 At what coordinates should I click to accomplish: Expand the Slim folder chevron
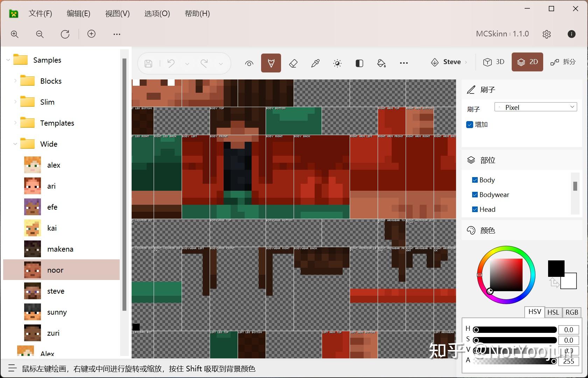pos(15,102)
